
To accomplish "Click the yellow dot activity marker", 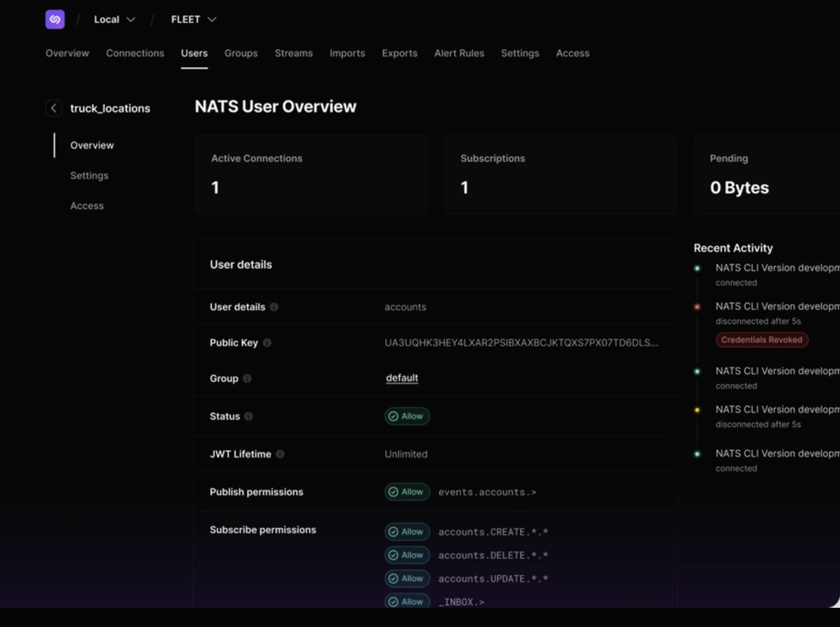I will coord(697,410).
